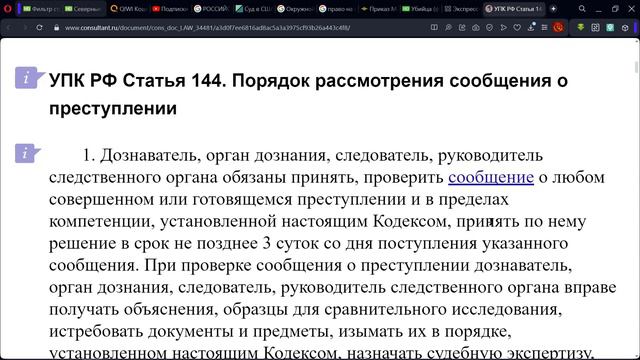Open the reader mode book icon
Image resolution: width=640 pixels, height=360 pixels.
tap(434, 27)
